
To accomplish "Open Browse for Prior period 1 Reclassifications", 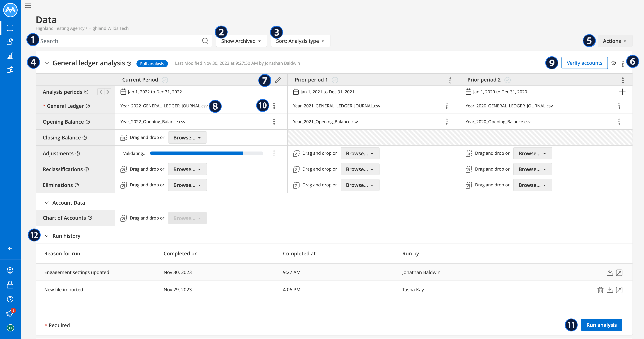I will click(360, 169).
